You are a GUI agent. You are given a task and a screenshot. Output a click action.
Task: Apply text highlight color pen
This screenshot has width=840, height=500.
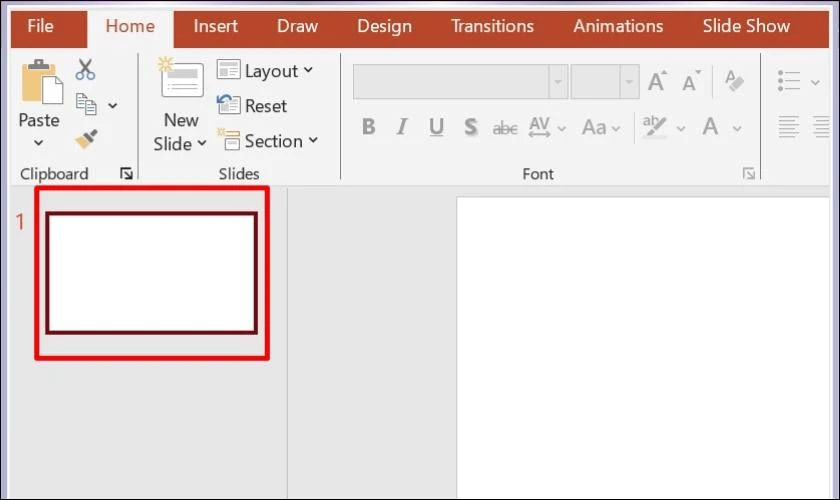click(x=655, y=127)
